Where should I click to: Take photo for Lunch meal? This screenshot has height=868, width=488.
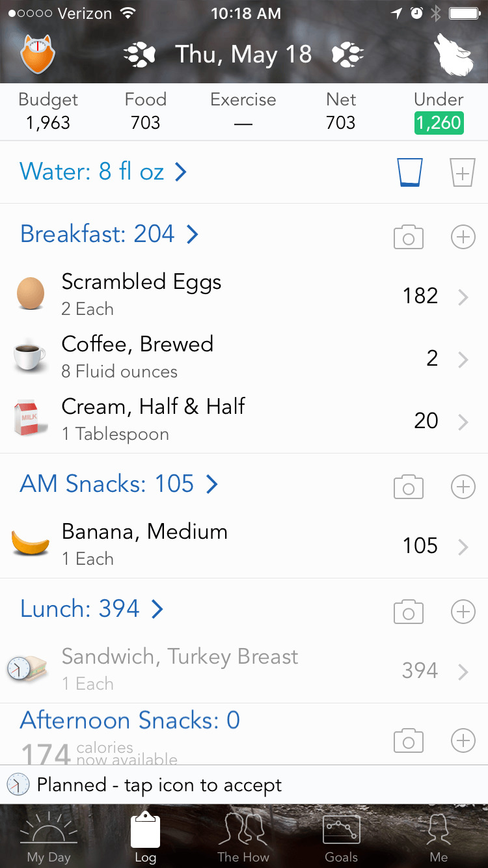tap(409, 612)
